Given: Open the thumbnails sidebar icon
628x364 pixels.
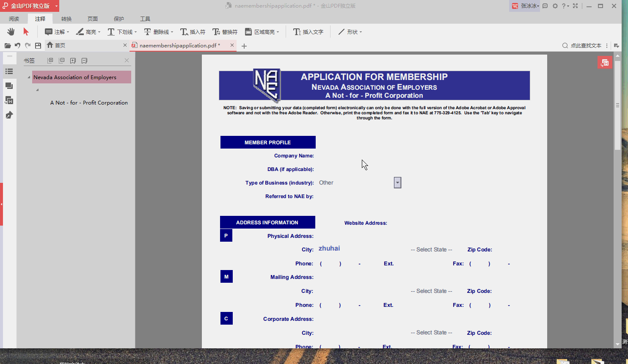Looking at the screenshot, I should [x=9, y=100].
